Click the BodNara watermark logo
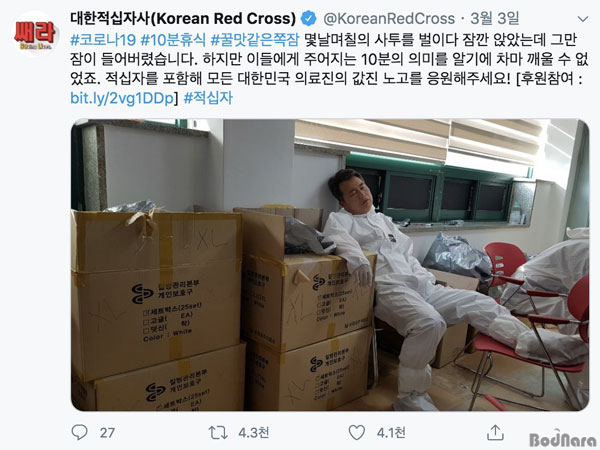Image resolution: width=600 pixels, height=450 pixels. [x=562, y=439]
